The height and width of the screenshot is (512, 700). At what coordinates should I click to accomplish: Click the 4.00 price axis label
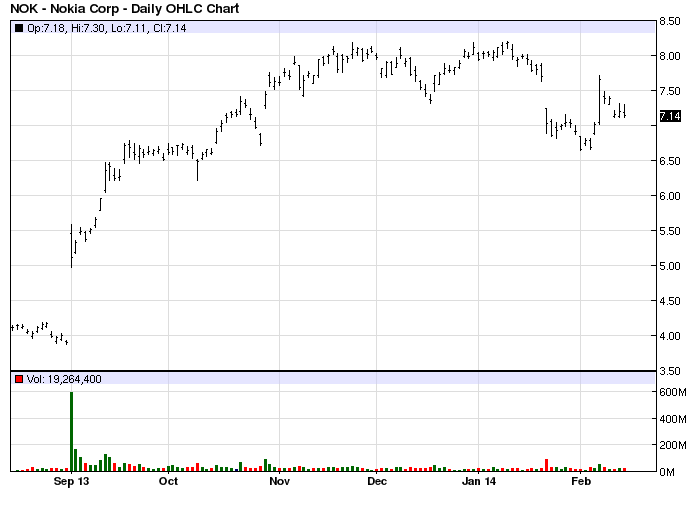[x=670, y=336]
